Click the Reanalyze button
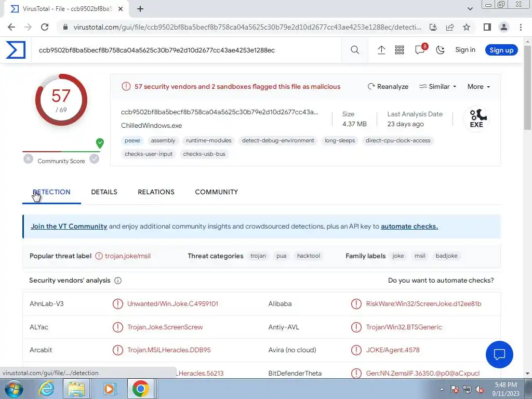This screenshot has width=532, height=399. [x=388, y=87]
